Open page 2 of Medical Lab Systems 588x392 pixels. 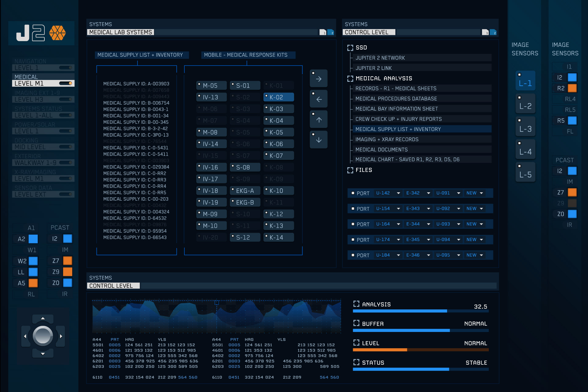click(x=330, y=32)
